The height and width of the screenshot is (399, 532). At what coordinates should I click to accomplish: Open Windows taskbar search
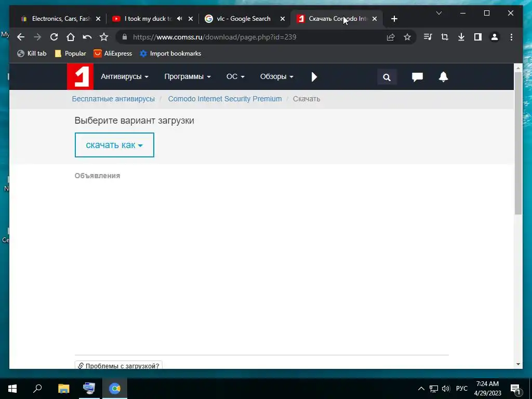click(x=37, y=388)
